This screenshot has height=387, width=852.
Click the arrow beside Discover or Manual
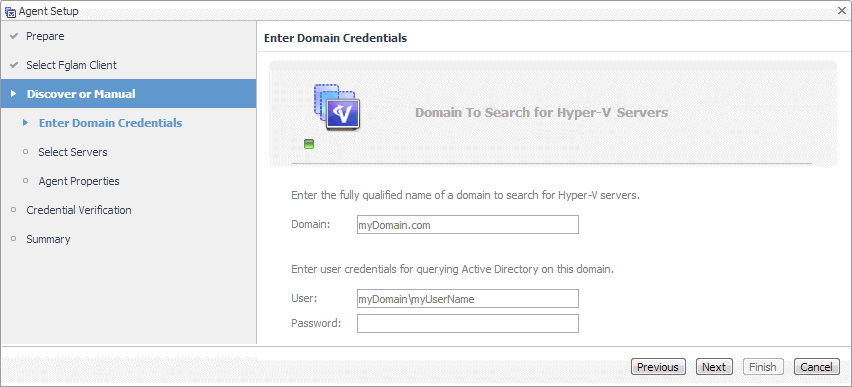(14, 94)
